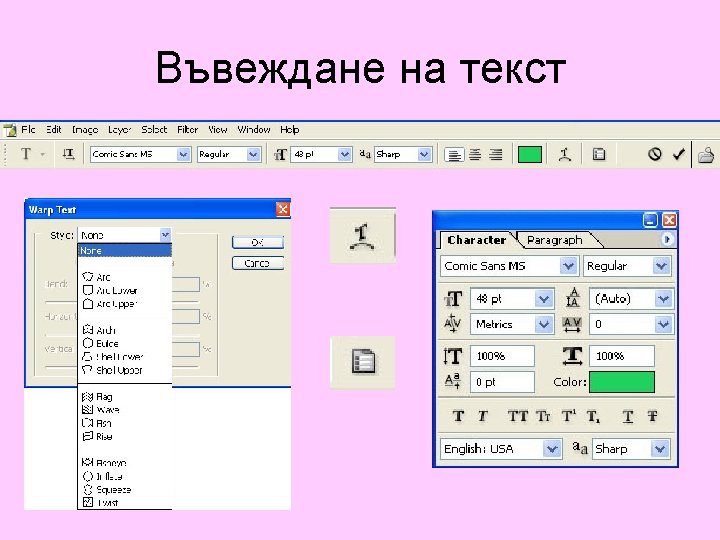
Task: Open 48 pt size dropdown in Character panel
Action: click(x=544, y=299)
